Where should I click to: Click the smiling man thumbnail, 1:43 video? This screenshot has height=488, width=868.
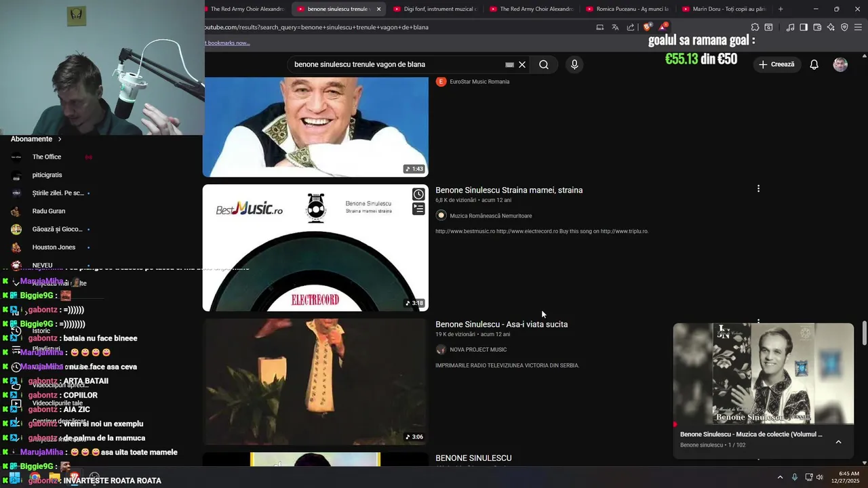pos(315,127)
